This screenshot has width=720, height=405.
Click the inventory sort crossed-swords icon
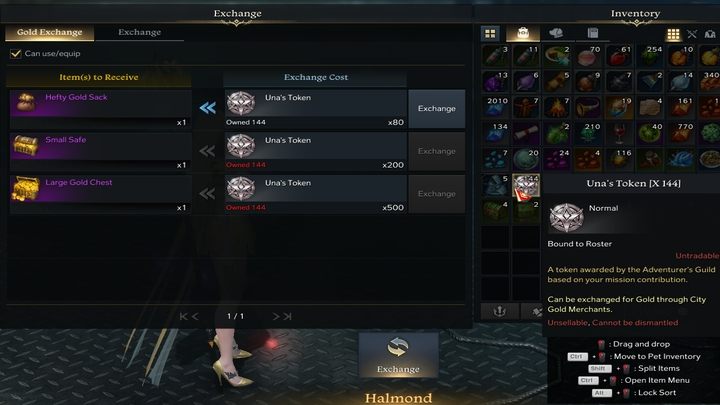click(x=692, y=34)
